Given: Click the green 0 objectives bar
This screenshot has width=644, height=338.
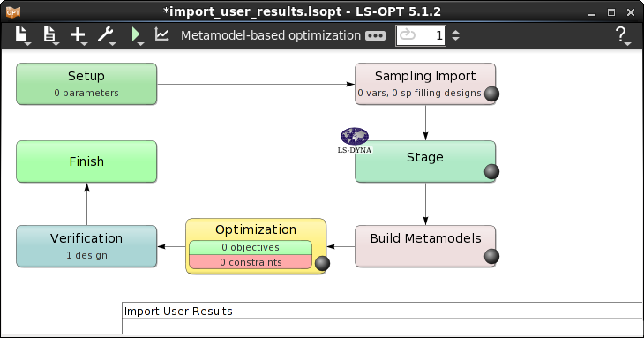Looking at the screenshot, I should pyautogui.click(x=251, y=247).
